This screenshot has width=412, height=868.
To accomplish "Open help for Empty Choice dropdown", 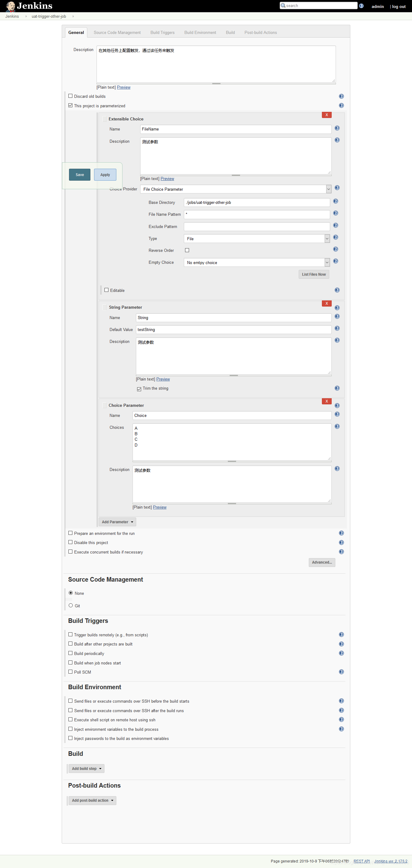I will pos(336,261).
